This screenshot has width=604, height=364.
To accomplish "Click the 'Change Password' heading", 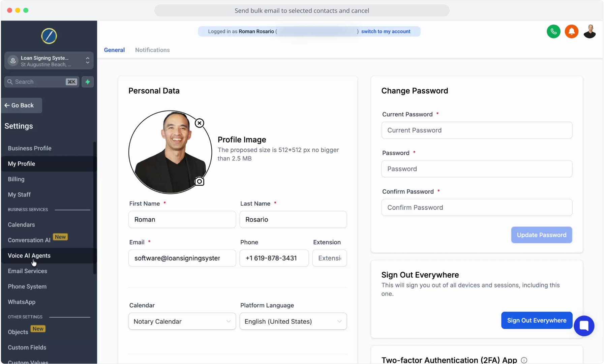I will [415, 91].
